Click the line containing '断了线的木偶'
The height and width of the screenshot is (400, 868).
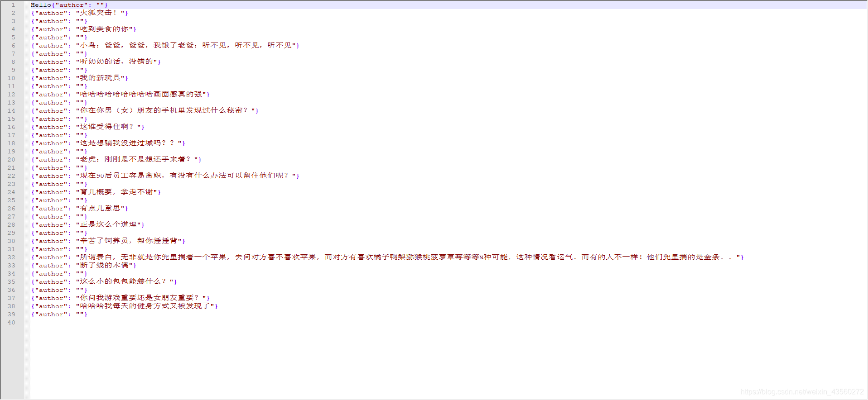(84, 266)
